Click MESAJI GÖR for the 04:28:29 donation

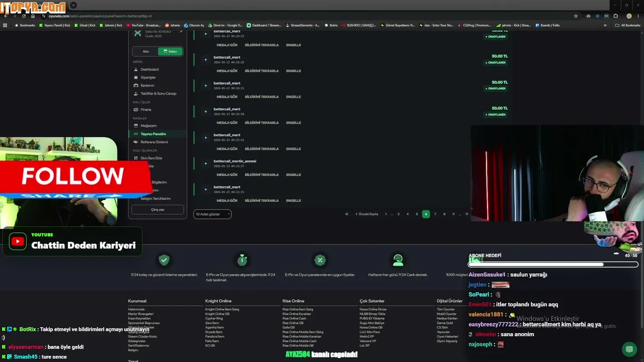[227, 71]
